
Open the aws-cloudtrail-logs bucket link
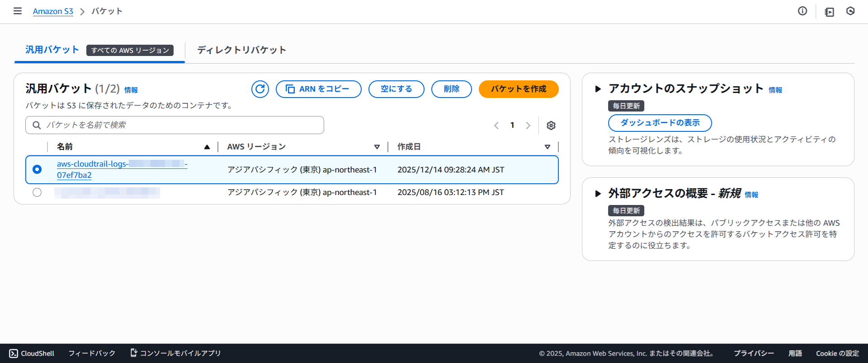(x=93, y=164)
